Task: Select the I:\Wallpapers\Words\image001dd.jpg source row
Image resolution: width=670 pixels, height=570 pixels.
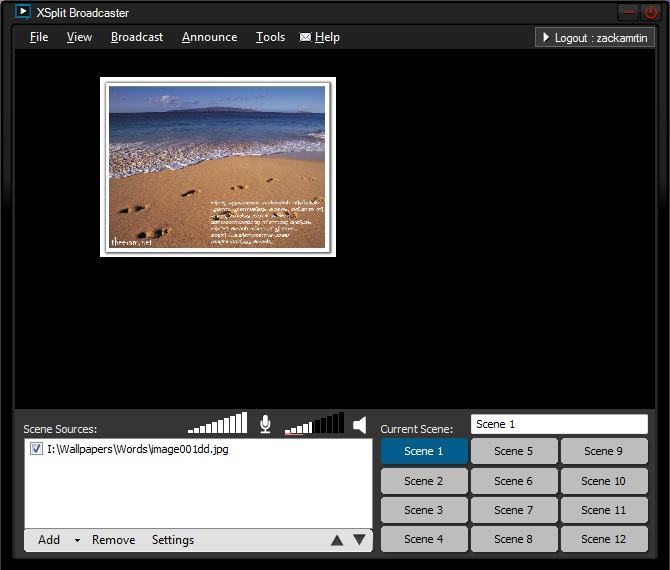Action: pos(198,449)
